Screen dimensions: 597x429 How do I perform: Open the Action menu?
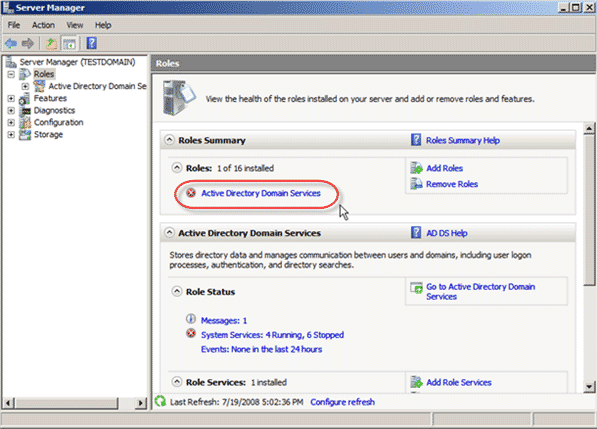point(43,25)
